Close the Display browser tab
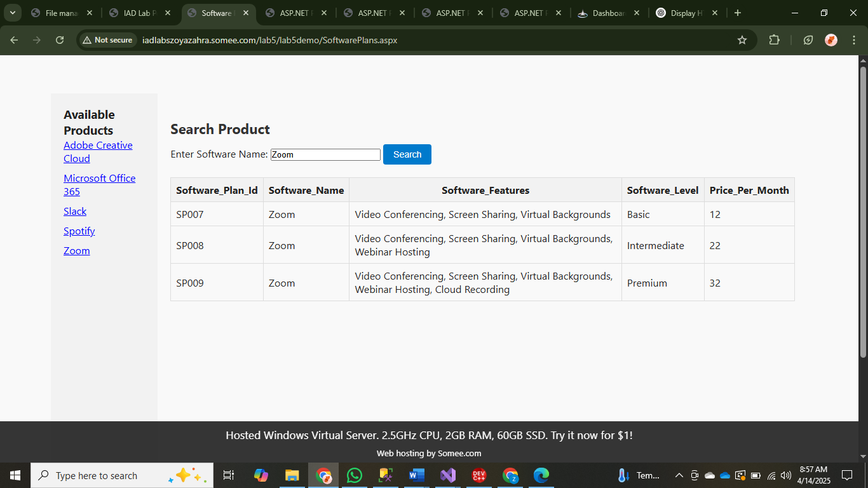This screenshot has width=868, height=488. click(715, 13)
